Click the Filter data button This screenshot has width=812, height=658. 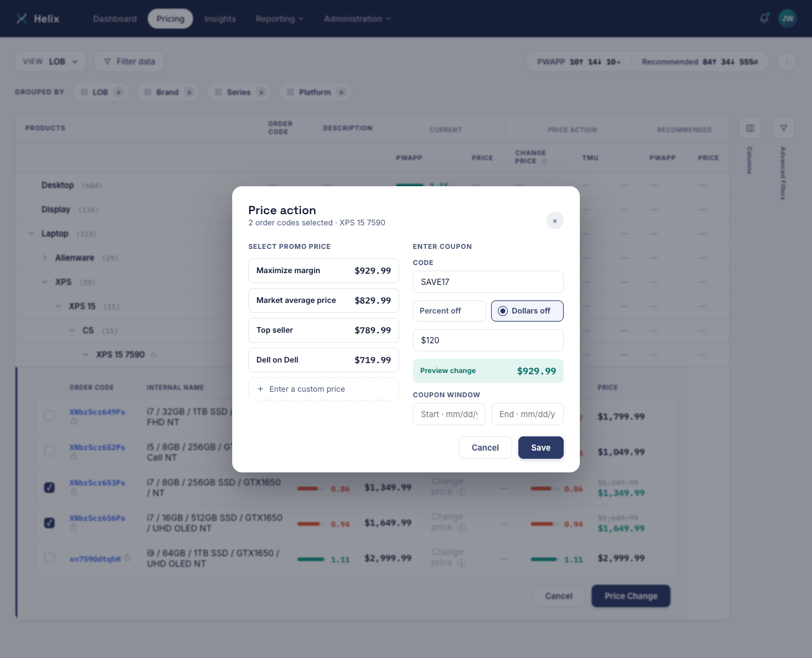pyautogui.click(x=129, y=61)
